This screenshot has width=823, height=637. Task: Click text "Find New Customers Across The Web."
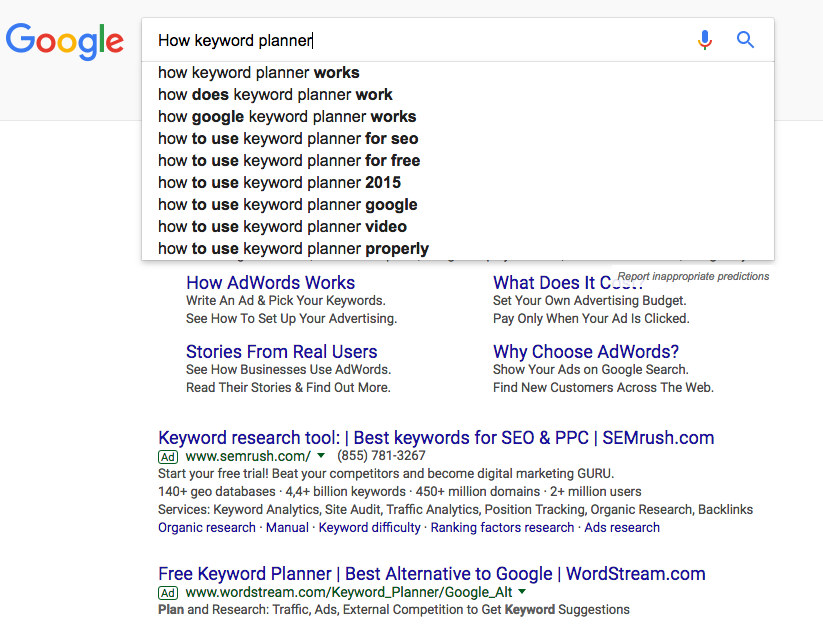pos(603,387)
